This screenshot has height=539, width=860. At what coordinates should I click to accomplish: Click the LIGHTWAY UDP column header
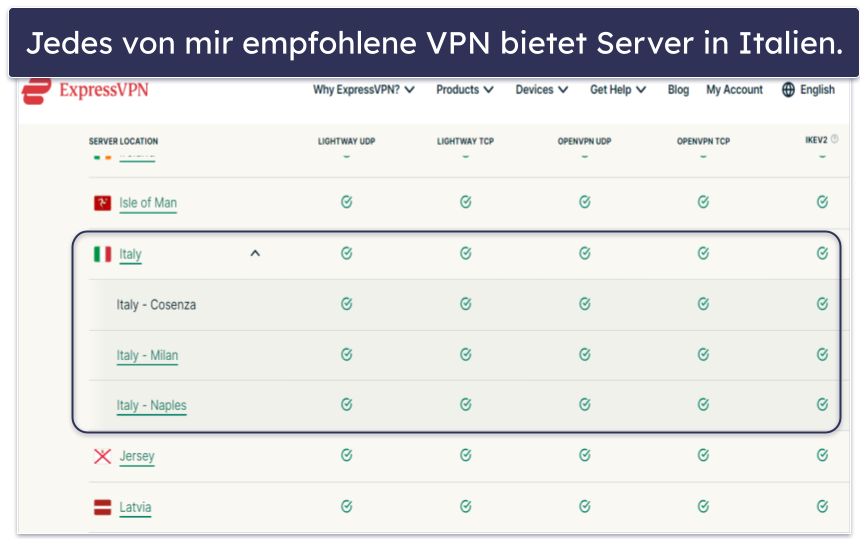pos(347,141)
